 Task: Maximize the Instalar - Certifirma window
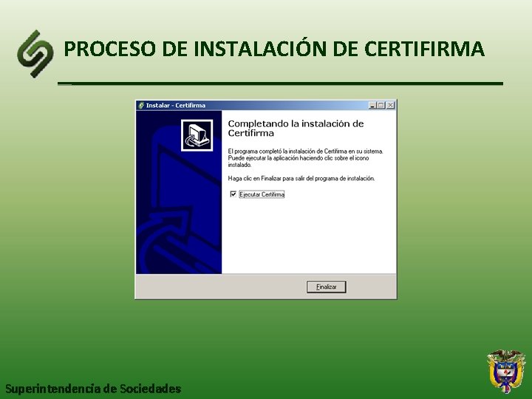click(381, 106)
